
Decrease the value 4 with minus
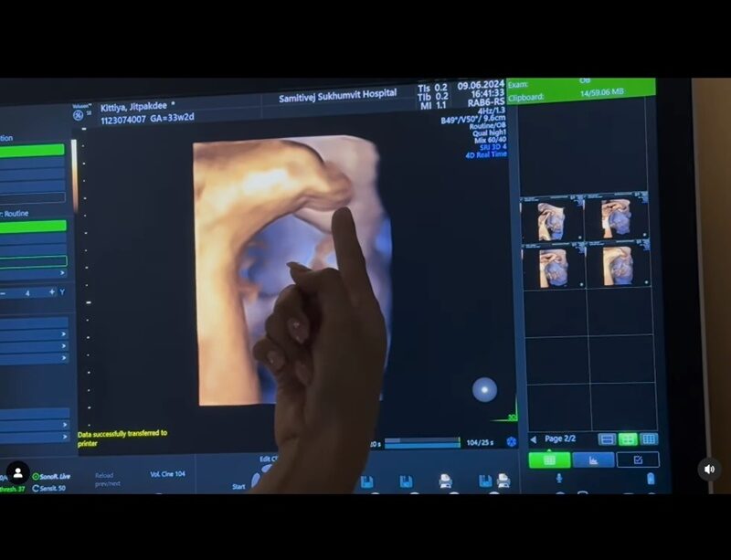(3, 293)
